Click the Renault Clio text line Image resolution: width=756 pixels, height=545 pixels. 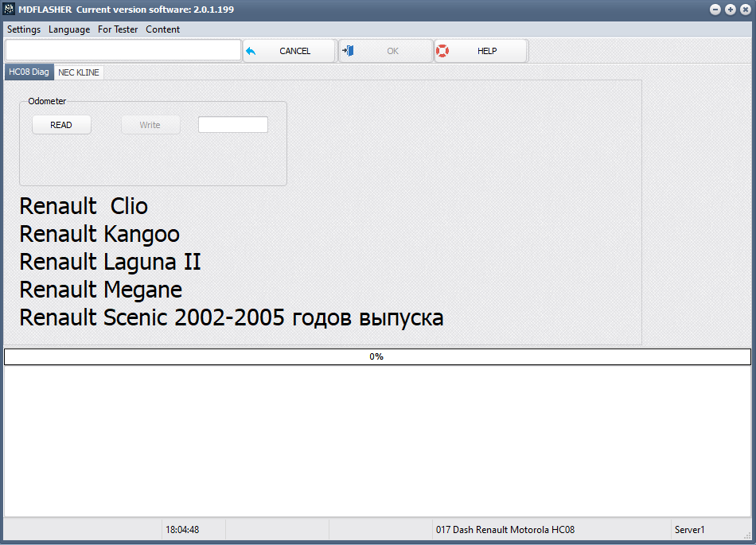point(84,206)
